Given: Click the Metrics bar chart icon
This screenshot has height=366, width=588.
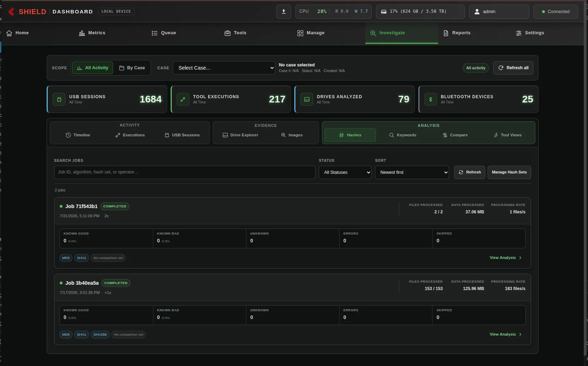Looking at the screenshot, I should (x=82, y=33).
